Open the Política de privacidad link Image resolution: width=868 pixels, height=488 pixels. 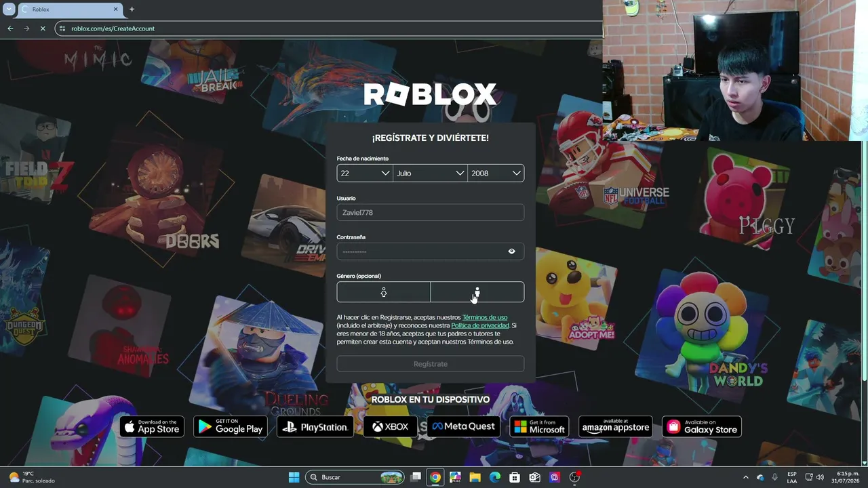[x=480, y=325]
